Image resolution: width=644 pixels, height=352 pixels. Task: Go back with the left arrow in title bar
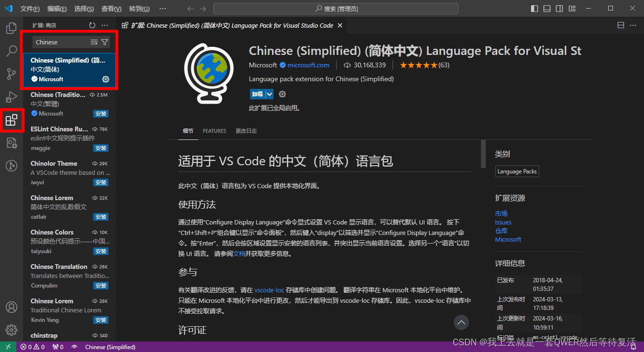[x=190, y=9]
